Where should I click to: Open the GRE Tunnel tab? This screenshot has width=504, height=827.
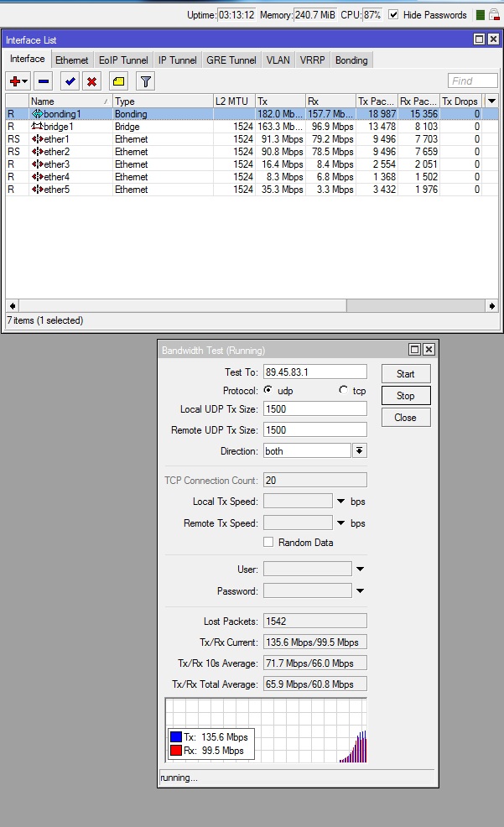[x=231, y=60]
